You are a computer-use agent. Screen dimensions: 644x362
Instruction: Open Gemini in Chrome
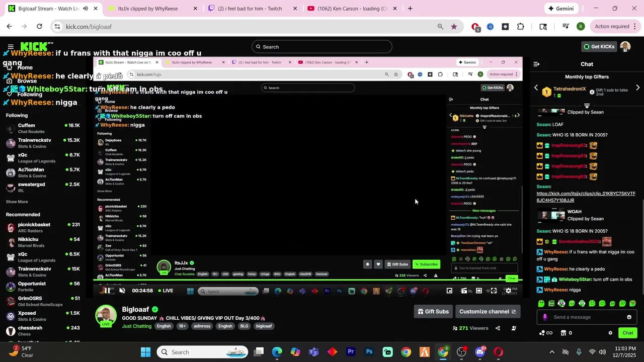[561, 9]
